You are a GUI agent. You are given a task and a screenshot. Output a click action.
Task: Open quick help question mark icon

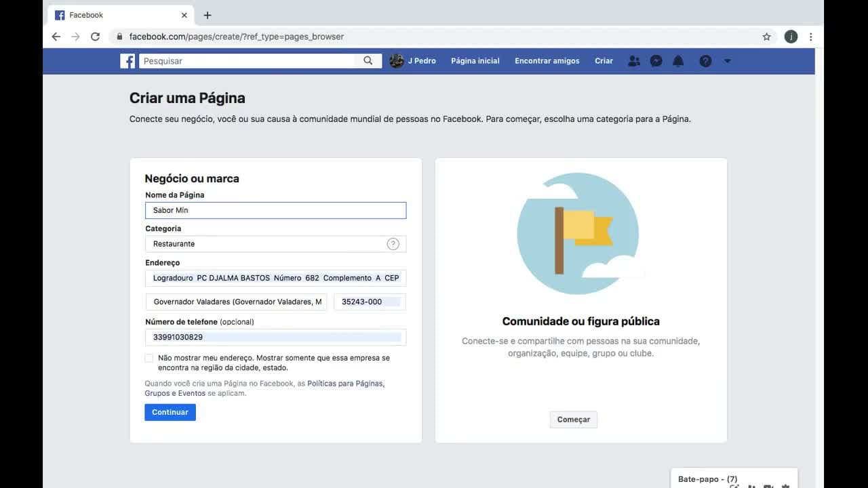pos(705,61)
